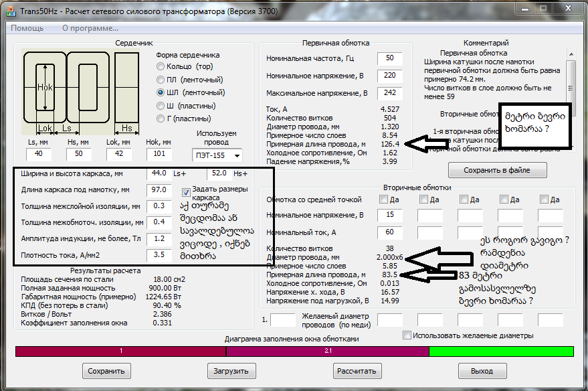
Task: Click frame width field showing 44.0
Action: 159,173
